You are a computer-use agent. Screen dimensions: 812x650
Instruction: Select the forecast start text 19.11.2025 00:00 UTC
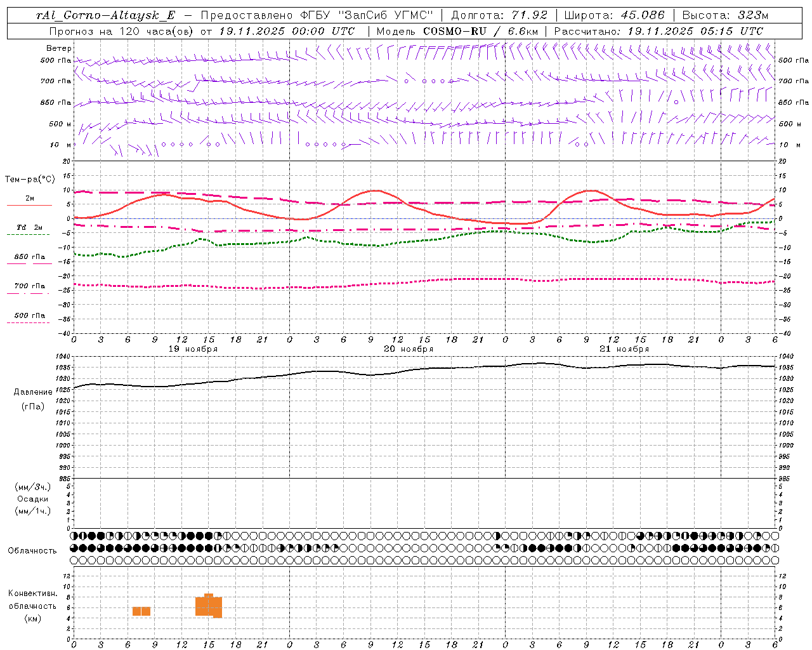coord(287,31)
